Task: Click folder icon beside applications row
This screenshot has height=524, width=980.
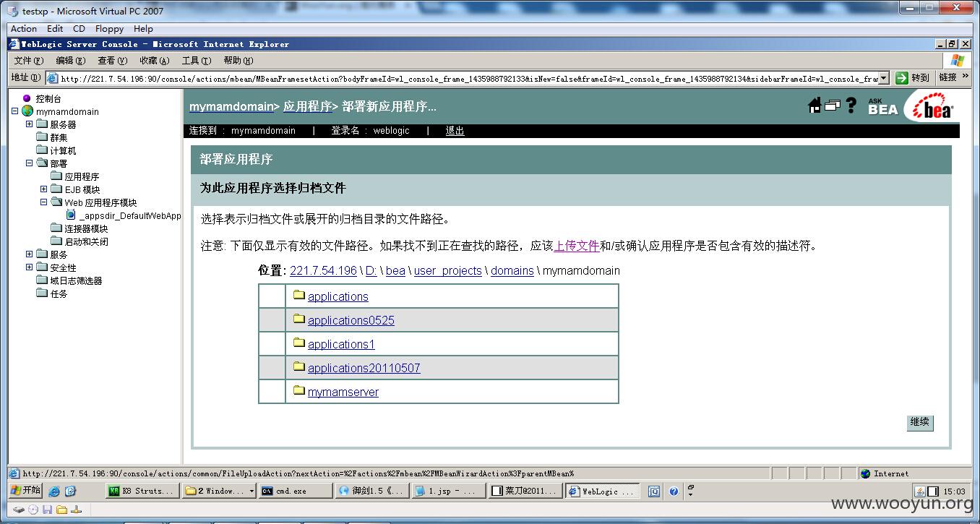Action: 299,295
